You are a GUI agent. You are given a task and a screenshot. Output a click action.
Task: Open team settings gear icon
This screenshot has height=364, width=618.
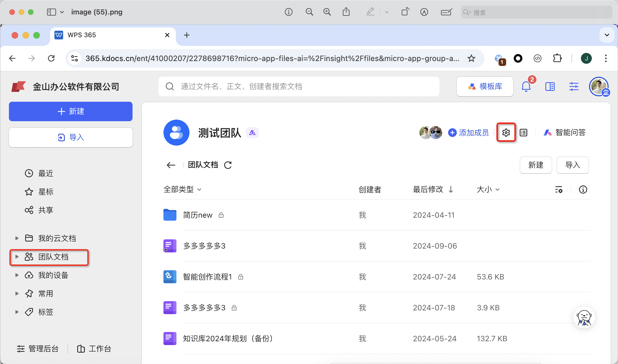(x=506, y=132)
